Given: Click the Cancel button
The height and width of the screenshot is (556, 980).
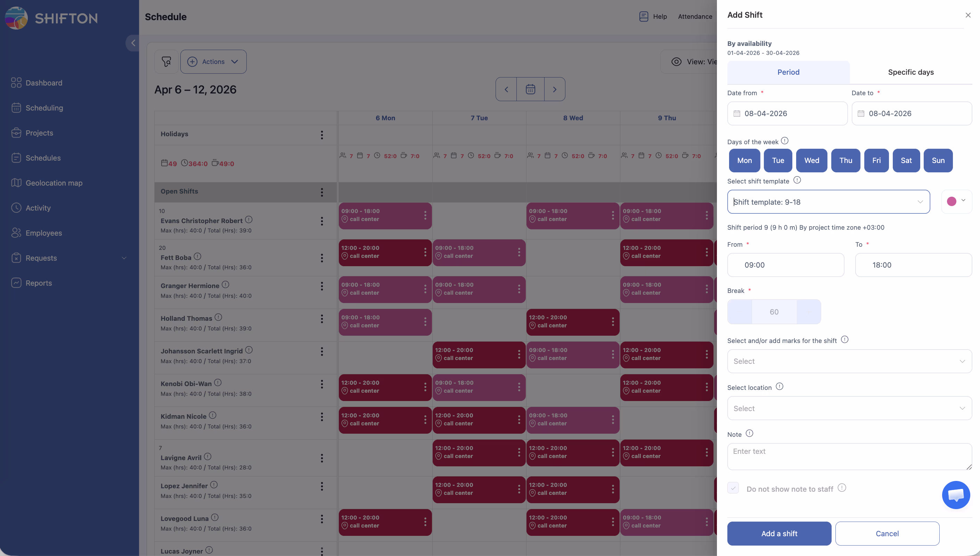Looking at the screenshot, I should (x=887, y=533).
